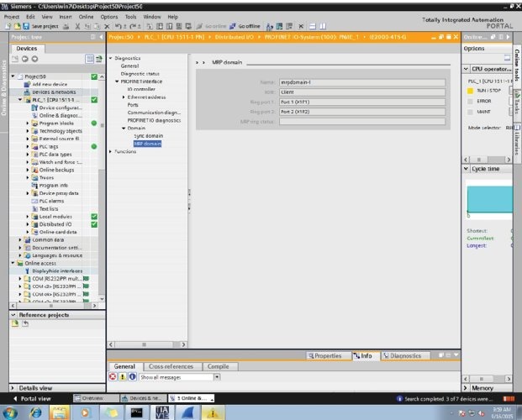Image resolution: width=522 pixels, height=420 pixels.
Task: Click the Role field showing Client
Action: point(362,92)
